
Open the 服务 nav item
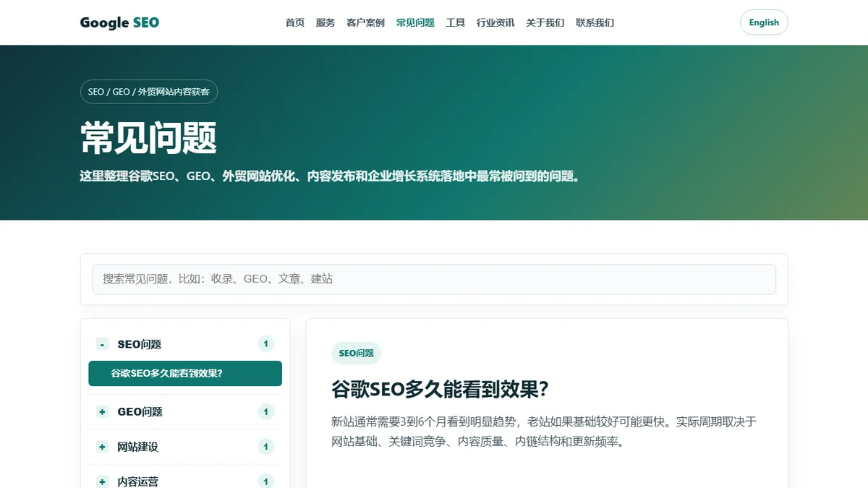[325, 22]
